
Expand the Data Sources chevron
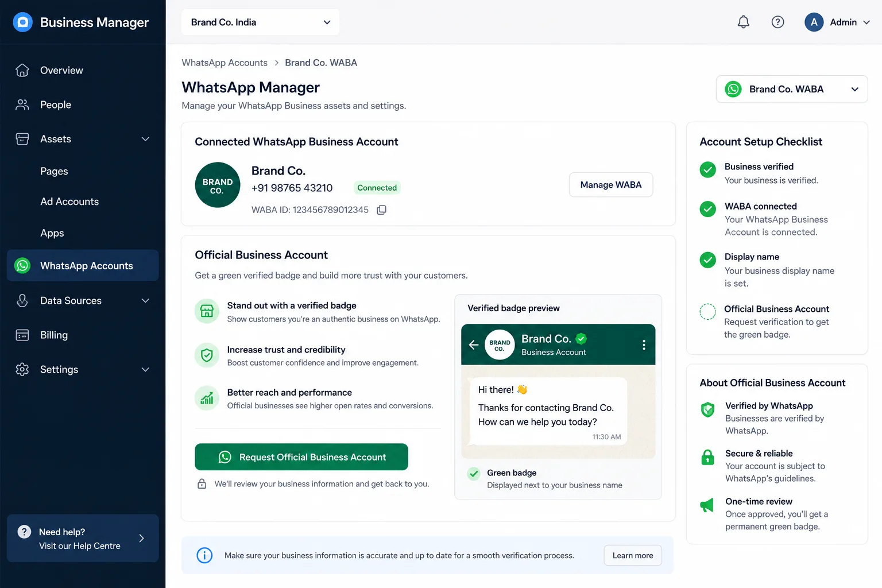coord(145,300)
